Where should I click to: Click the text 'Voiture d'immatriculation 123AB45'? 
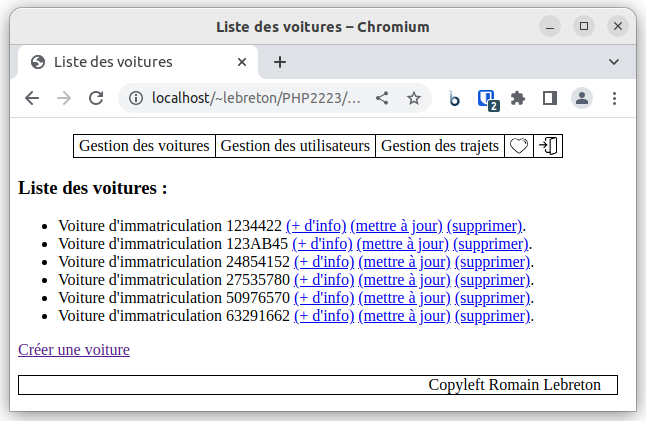coord(173,244)
